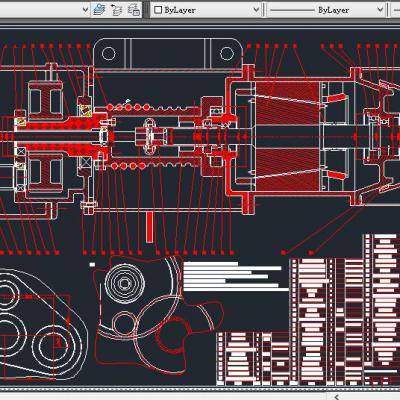Expand the layer list dropdown arrow
The height and width of the screenshot is (400, 400).
(85, 10)
